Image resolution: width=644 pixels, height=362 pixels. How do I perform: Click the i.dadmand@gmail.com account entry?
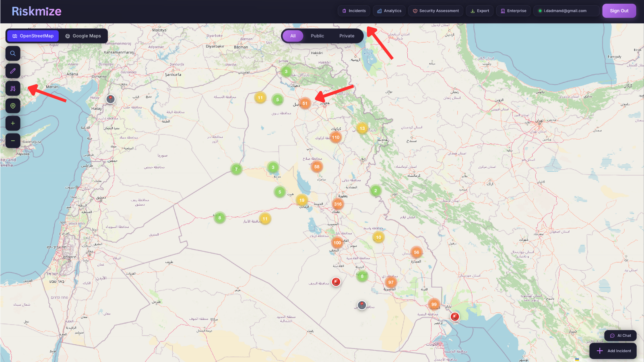pyautogui.click(x=566, y=11)
